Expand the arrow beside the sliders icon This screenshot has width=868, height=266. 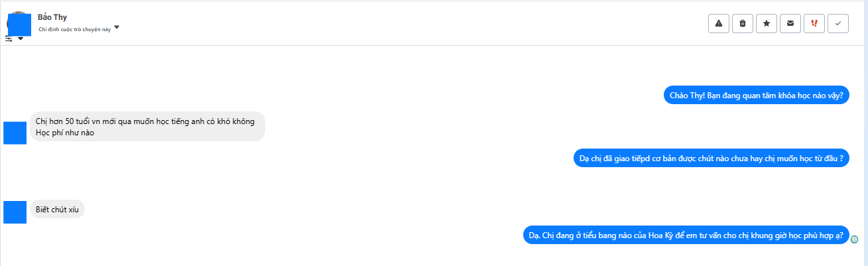21,38
